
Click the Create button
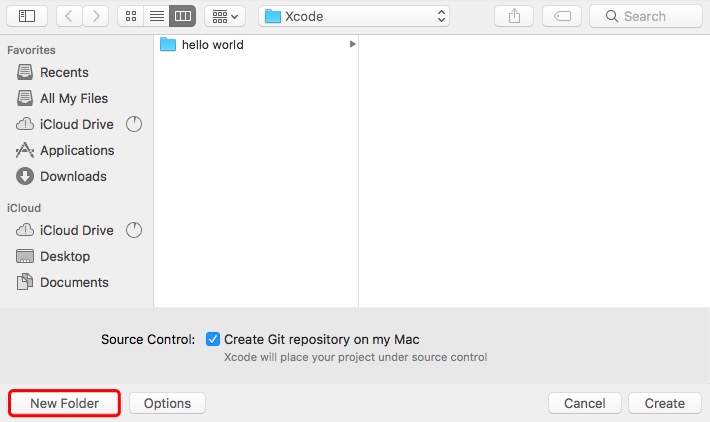click(x=664, y=403)
